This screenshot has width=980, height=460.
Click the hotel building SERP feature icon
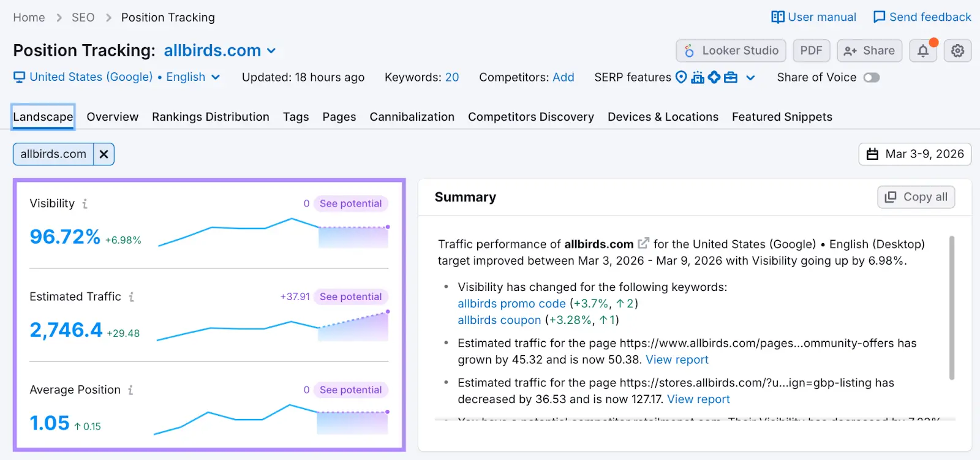[x=698, y=77]
